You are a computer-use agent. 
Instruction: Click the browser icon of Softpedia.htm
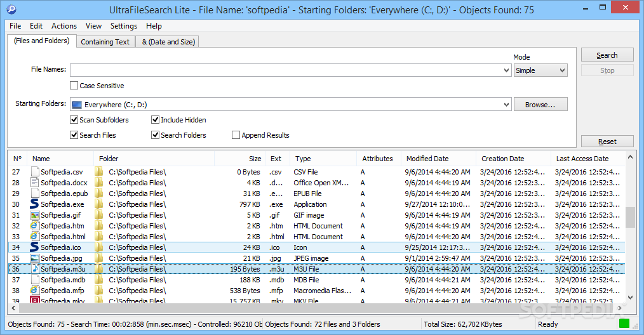click(x=35, y=225)
